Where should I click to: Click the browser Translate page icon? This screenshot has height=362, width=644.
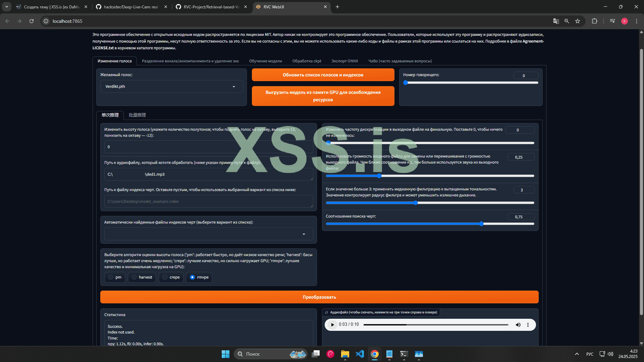[x=556, y=21]
